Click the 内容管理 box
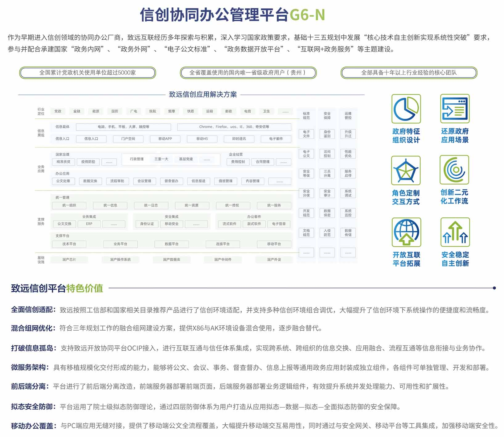 (253, 181)
